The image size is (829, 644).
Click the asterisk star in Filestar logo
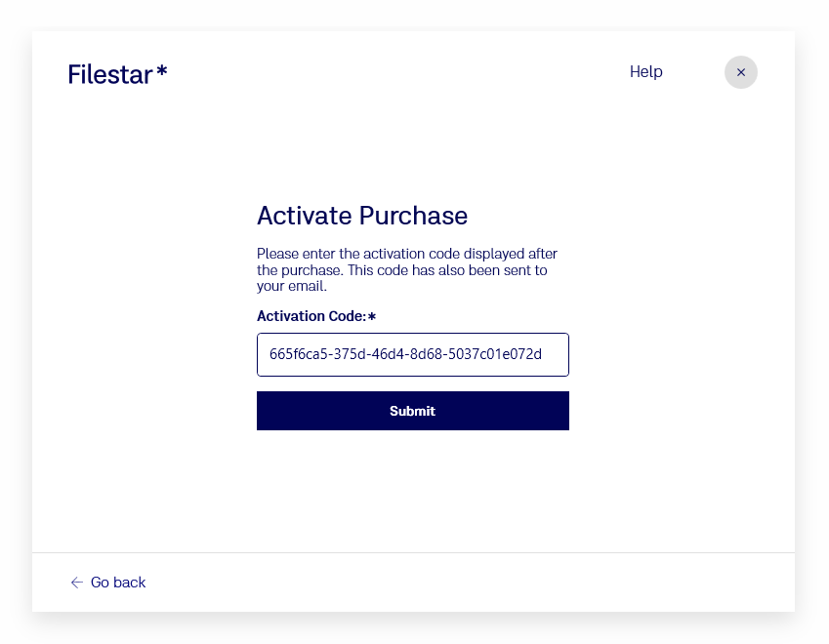point(162,71)
